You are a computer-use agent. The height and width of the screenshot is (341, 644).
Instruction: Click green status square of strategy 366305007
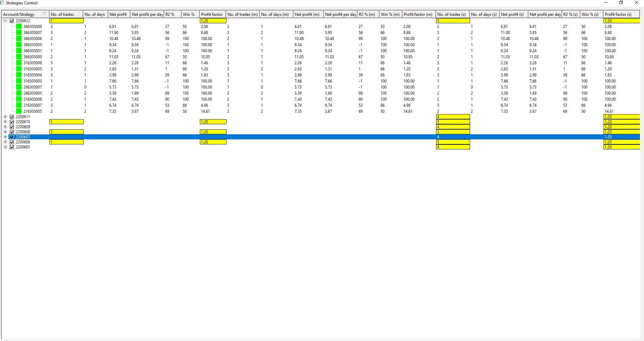(x=19, y=33)
